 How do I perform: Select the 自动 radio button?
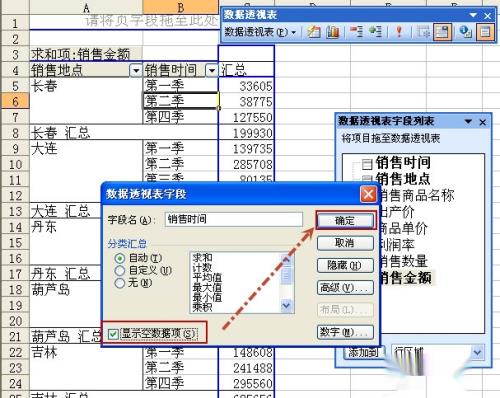pos(119,258)
